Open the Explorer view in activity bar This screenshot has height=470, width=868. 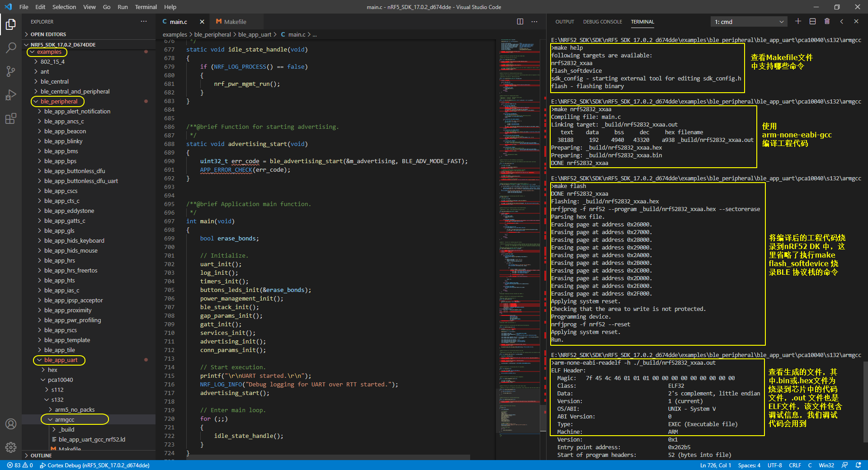[11, 24]
